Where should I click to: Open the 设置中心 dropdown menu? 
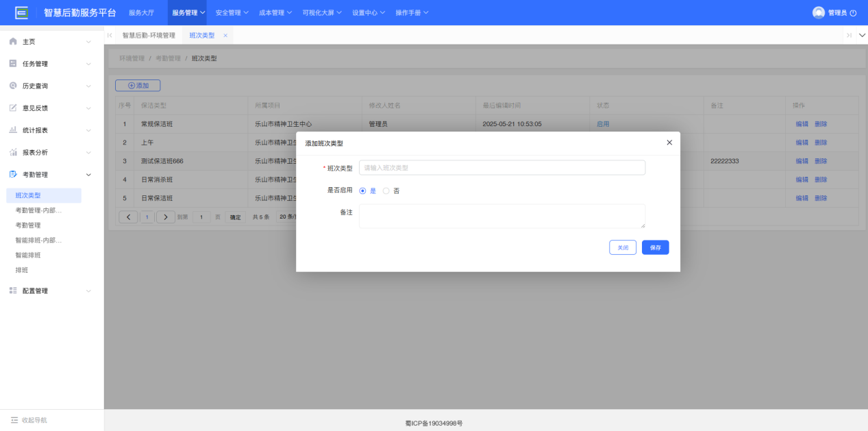(369, 12)
